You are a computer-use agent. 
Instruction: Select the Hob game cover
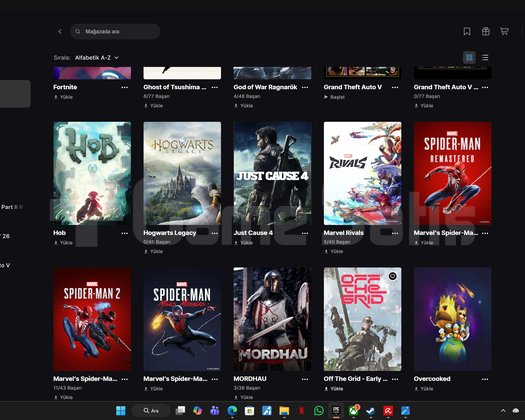pyautogui.click(x=92, y=173)
